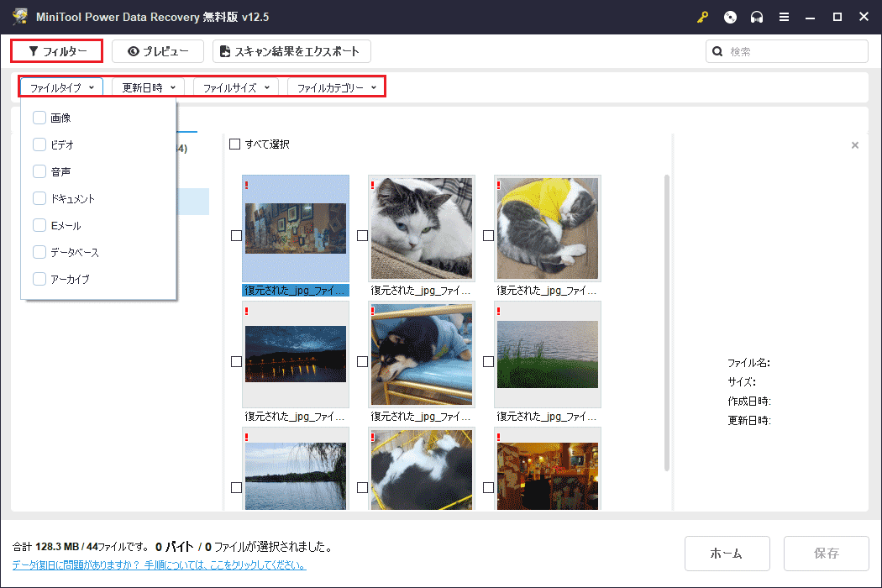Check the ドキュメント file type option
This screenshot has width=882, height=588.
pos(39,198)
